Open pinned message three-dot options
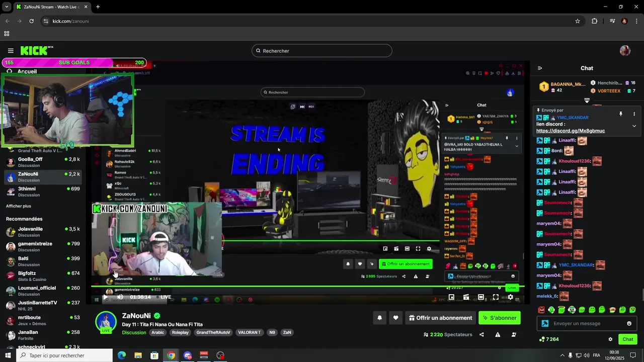Viewport: 644px width, 362px height. [634, 114]
